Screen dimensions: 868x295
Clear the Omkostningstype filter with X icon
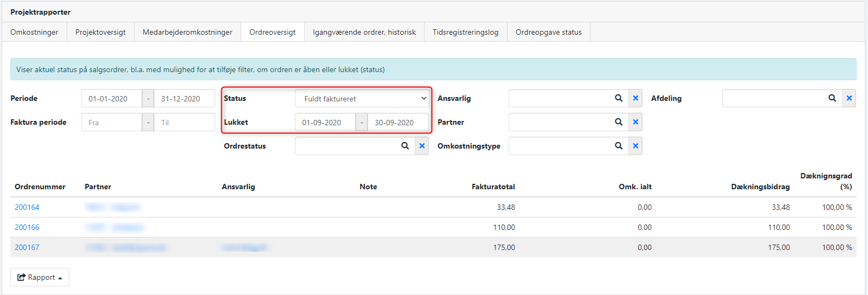635,146
